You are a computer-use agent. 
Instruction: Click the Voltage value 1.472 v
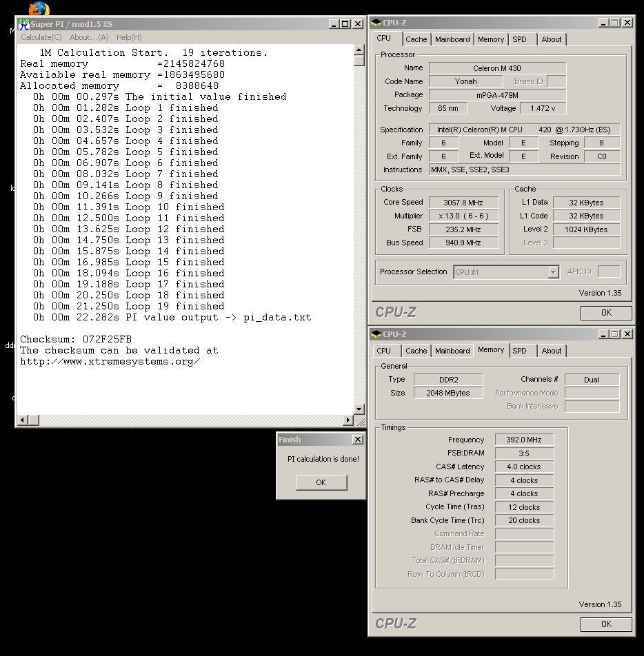[x=543, y=108]
